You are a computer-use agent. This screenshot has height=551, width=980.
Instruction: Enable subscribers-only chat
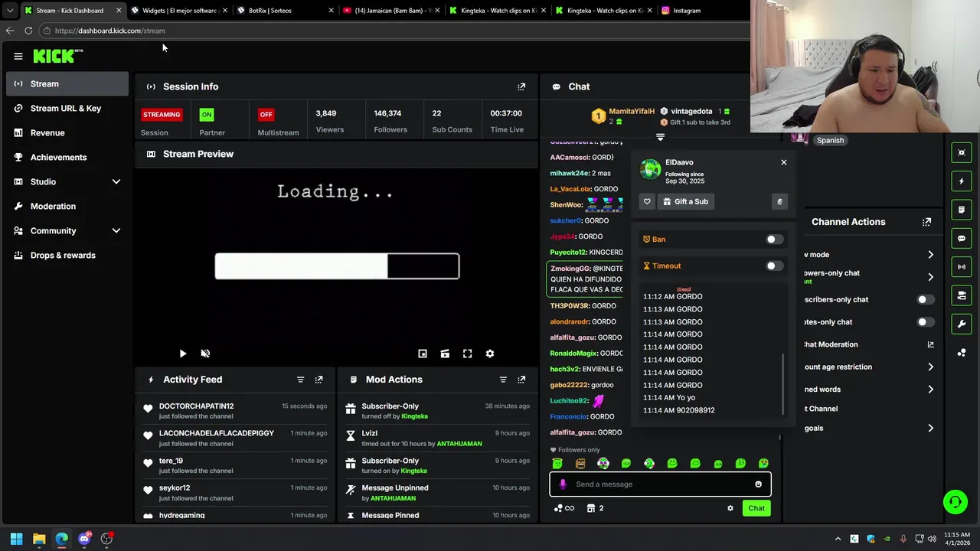click(925, 300)
